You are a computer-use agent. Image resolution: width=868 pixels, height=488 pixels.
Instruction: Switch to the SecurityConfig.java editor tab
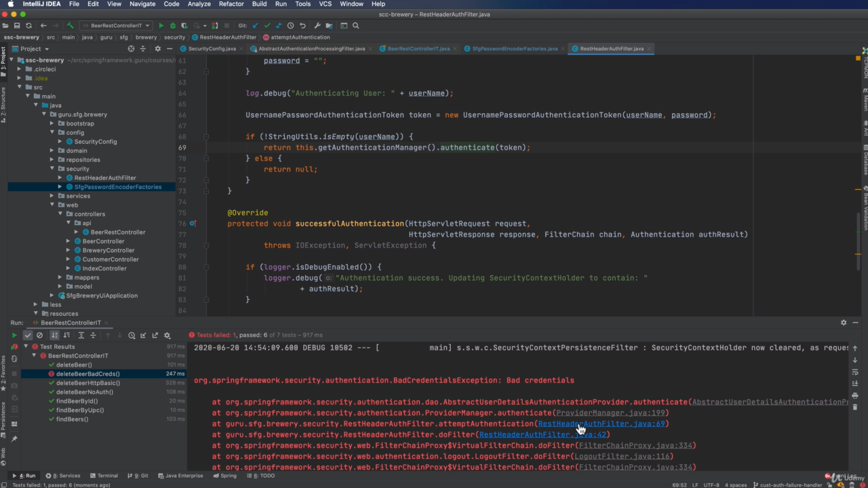click(x=211, y=49)
